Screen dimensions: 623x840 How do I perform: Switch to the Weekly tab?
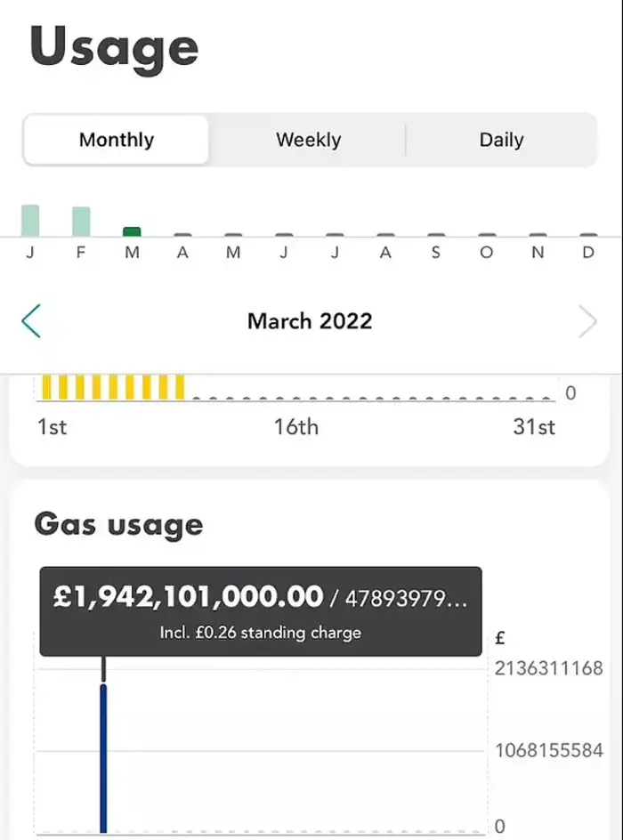pos(310,139)
